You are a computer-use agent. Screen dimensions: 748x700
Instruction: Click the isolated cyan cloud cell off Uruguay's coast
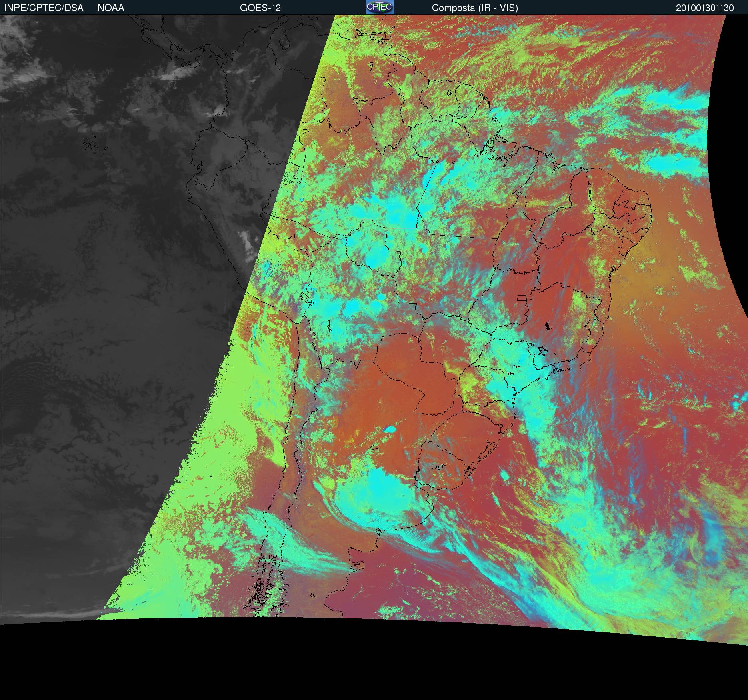click(x=505, y=476)
